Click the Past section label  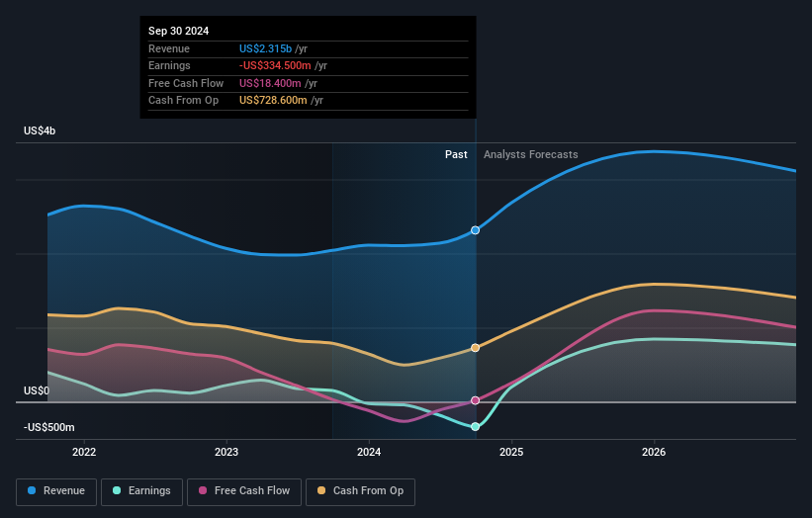click(456, 154)
